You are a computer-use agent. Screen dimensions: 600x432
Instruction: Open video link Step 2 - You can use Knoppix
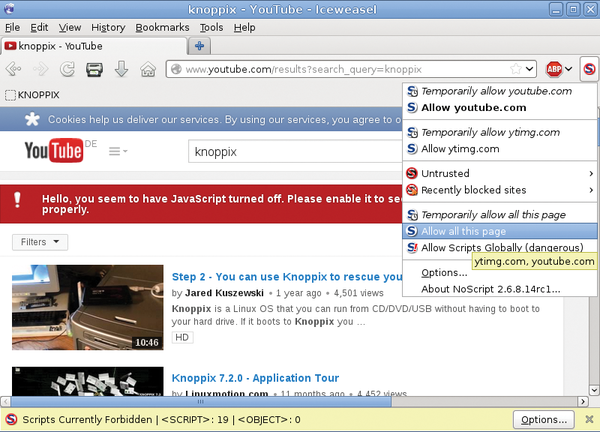287,277
